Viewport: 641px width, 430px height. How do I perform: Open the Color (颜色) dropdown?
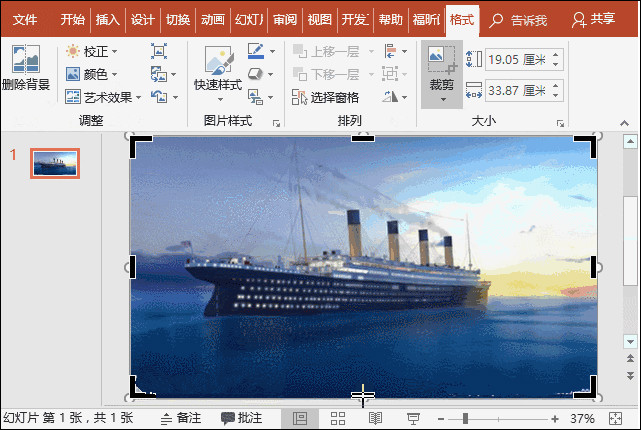92,74
